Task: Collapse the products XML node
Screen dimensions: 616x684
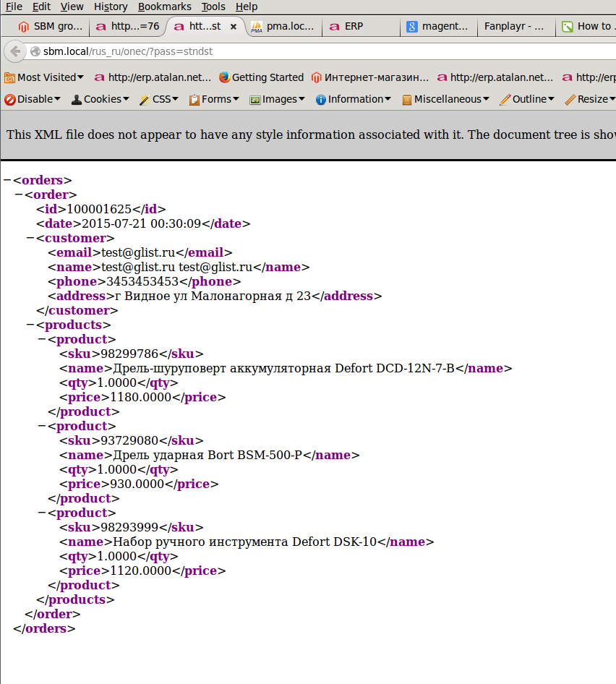Action: pos(30,325)
